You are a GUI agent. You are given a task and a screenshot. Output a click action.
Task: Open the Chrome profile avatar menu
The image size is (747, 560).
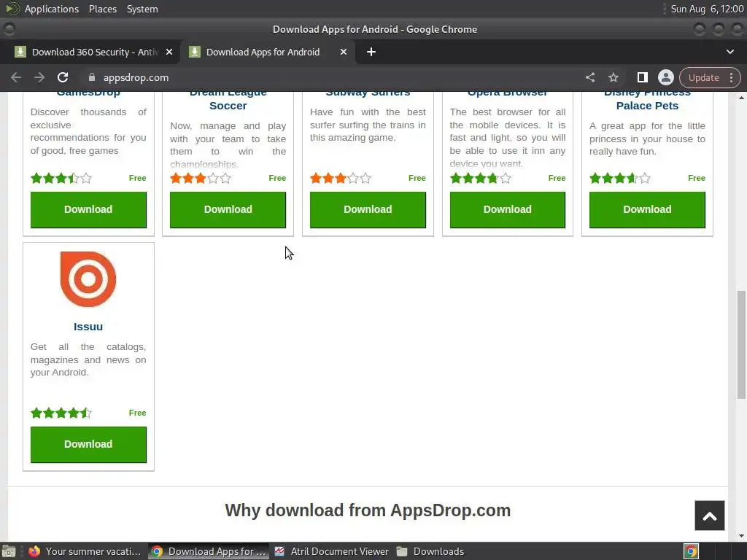pyautogui.click(x=665, y=77)
